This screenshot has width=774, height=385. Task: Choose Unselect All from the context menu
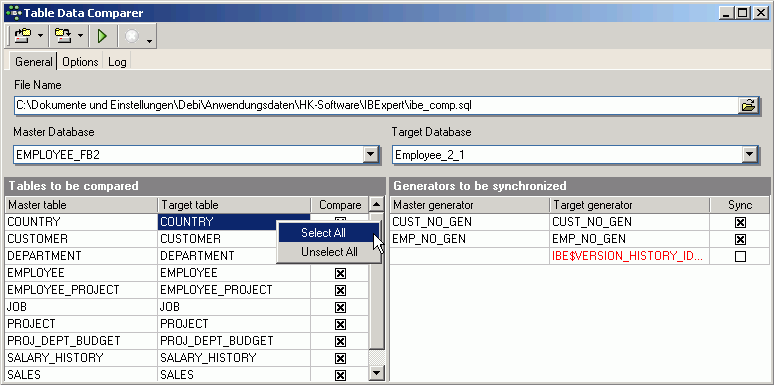[329, 252]
